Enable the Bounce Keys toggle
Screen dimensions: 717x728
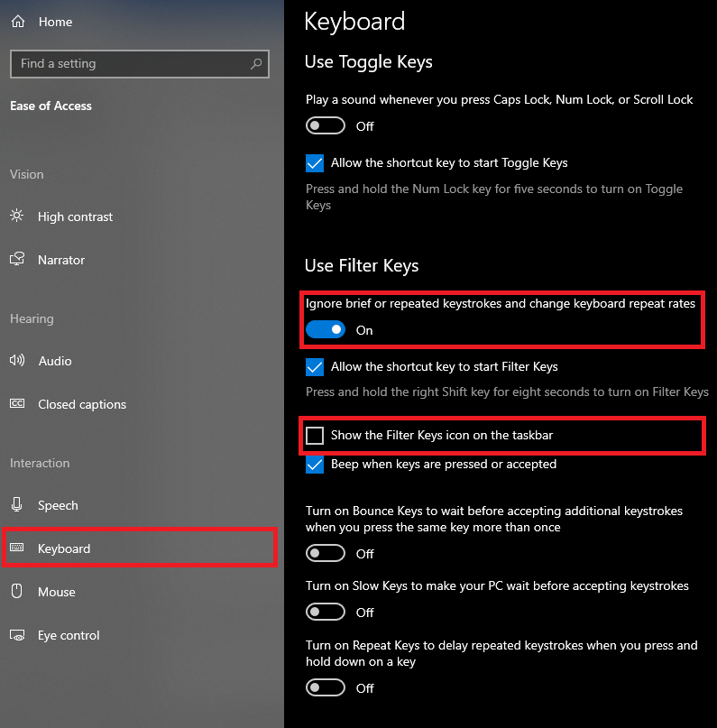(x=326, y=553)
